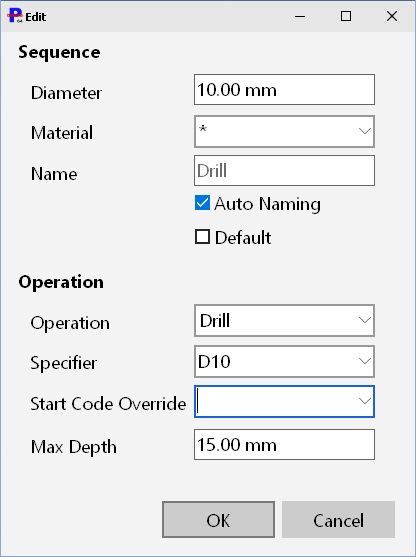Click the Cancel button
This screenshot has height=557, width=416.
(x=338, y=519)
